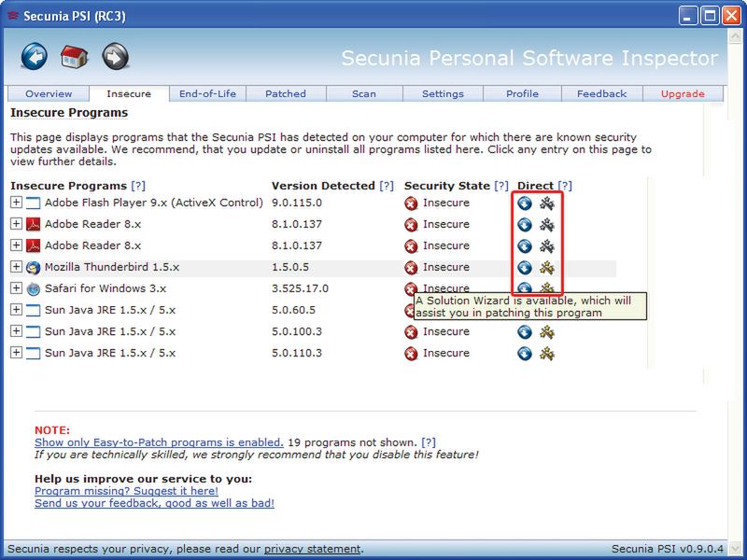
Task: Go back using the blue back arrow
Action: [35, 57]
